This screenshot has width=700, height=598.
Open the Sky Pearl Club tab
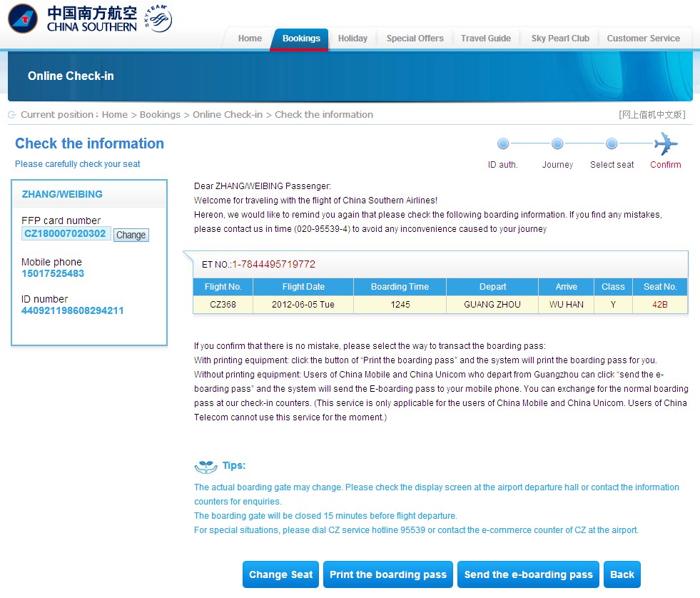pyautogui.click(x=560, y=39)
